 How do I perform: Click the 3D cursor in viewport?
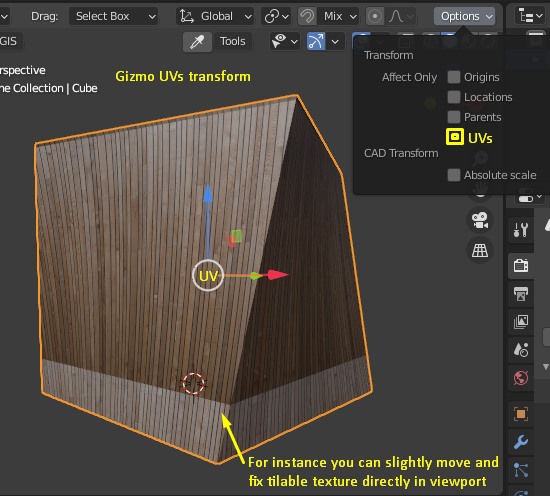[x=193, y=383]
